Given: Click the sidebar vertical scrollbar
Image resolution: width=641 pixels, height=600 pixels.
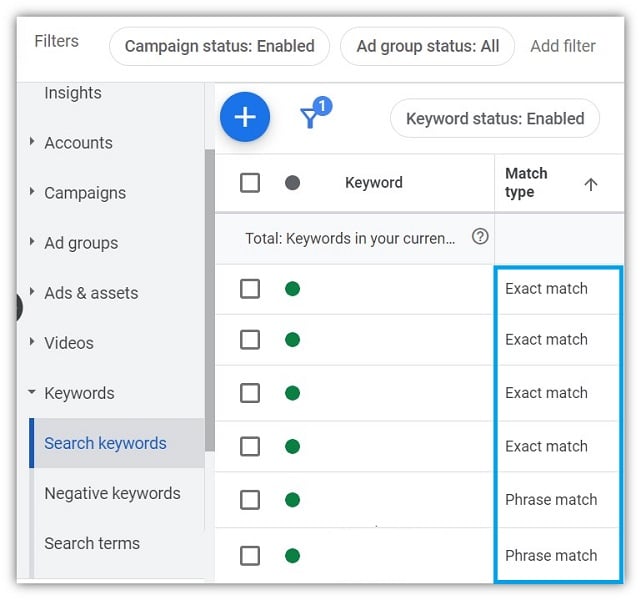Looking at the screenshot, I should [x=210, y=300].
